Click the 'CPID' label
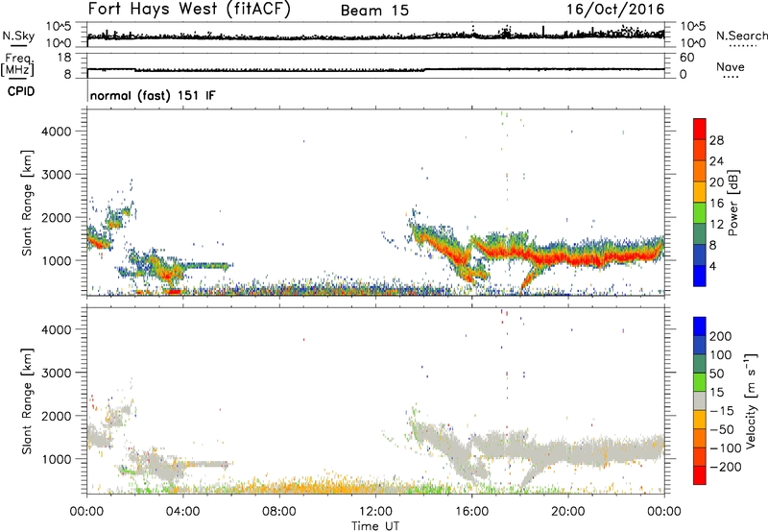The height and width of the screenshot is (532, 768). point(21,91)
